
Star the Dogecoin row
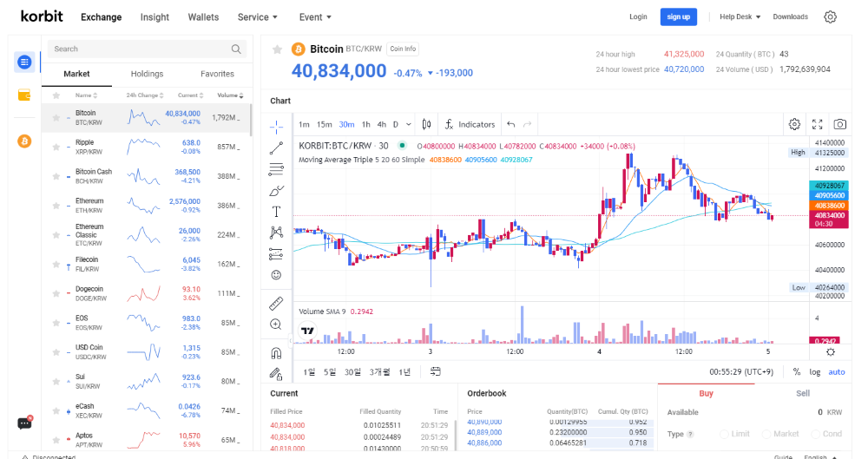tap(56, 293)
